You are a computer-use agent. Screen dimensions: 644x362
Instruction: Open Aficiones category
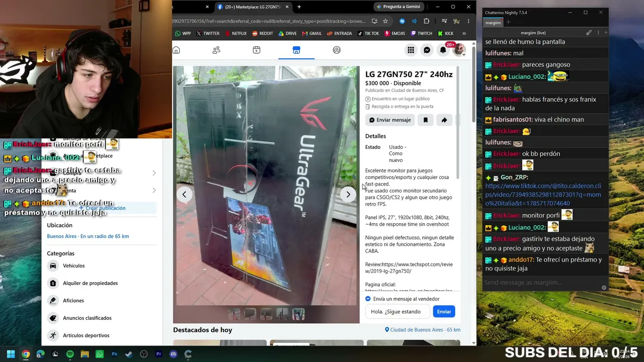point(101,301)
